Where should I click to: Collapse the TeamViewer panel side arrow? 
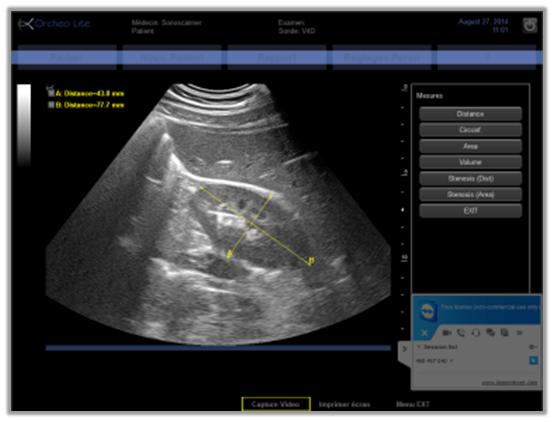click(404, 349)
